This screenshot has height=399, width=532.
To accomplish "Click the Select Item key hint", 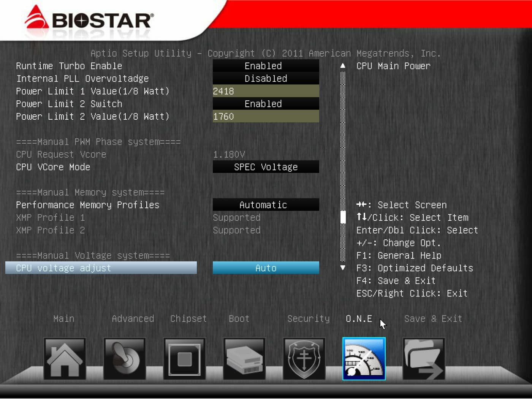I will [412, 217].
